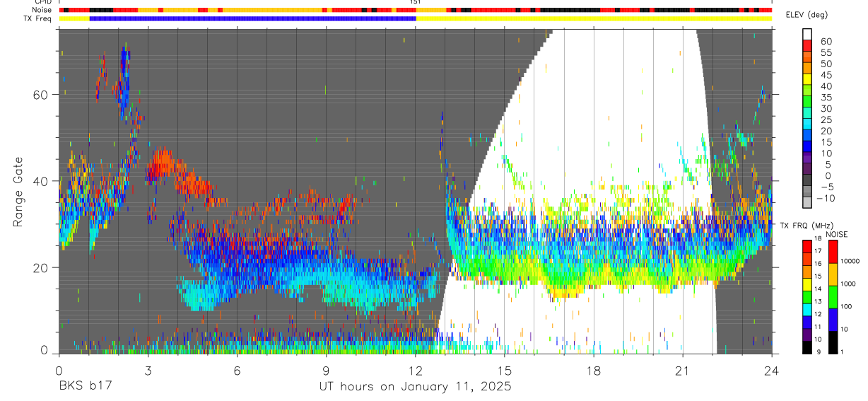Image resolution: width=868 pixels, height=401 pixels.
Task: Select the yellow portion of the TX Freq strip after hour 12
Action: [x=594, y=18]
